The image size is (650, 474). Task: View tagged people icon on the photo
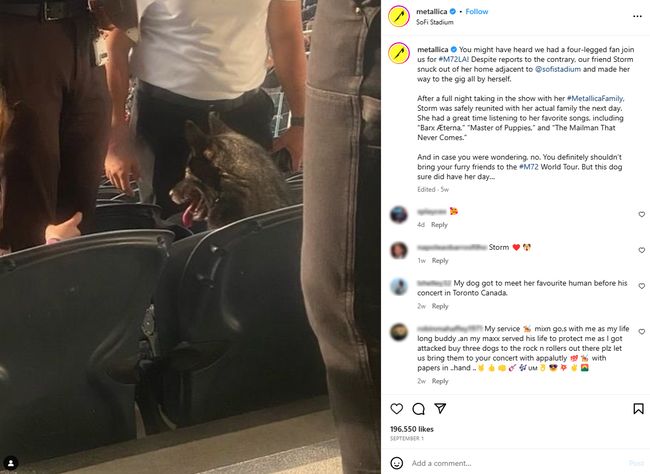click(11, 463)
